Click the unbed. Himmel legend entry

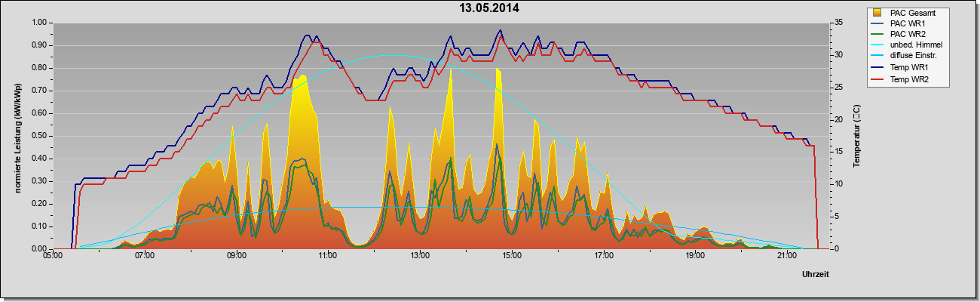pyautogui.click(x=906, y=46)
